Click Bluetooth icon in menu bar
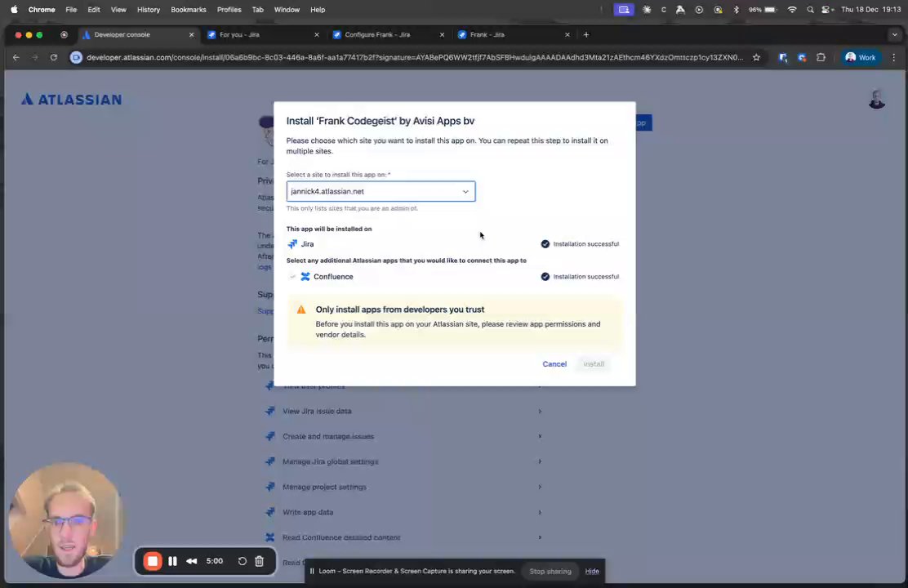 coord(736,10)
